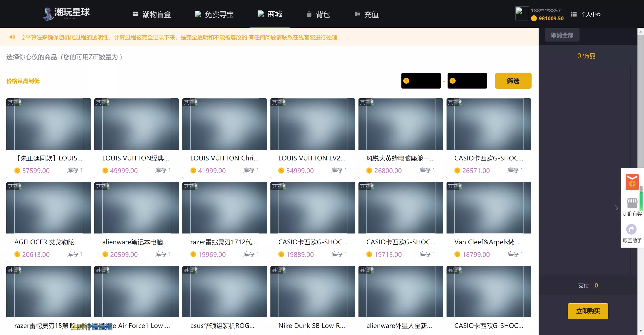Collapse sidebar with the chevron arrow
Image resolution: width=644 pixels, height=335 pixels.
617,208
